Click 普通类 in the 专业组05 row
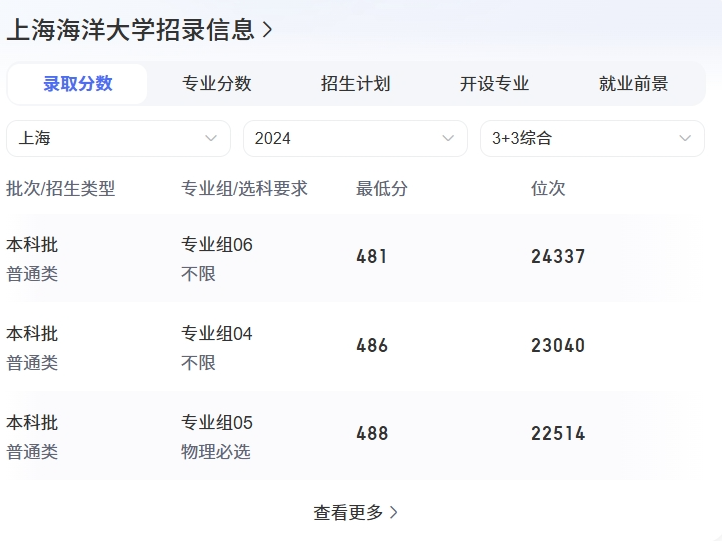This screenshot has width=722, height=541. tap(32, 452)
